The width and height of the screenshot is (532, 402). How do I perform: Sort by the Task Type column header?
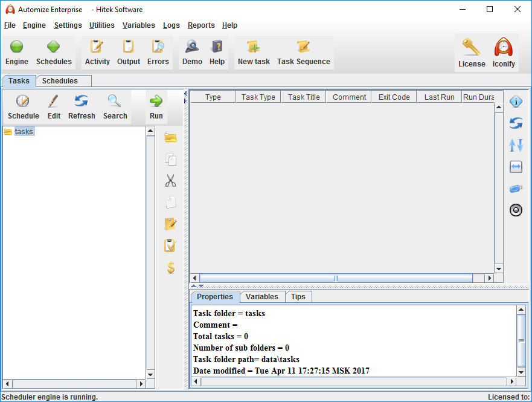click(258, 97)
